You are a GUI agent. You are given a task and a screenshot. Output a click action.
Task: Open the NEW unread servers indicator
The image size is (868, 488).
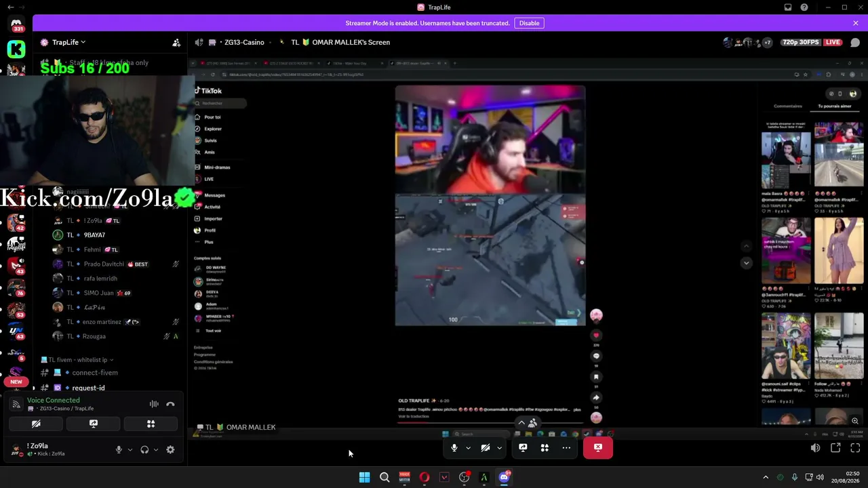tap(16, 382)
